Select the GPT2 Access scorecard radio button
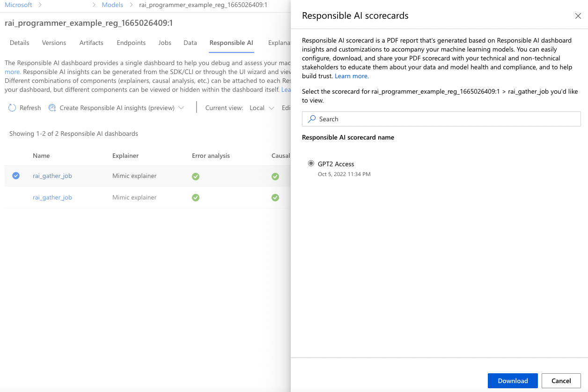588x392 pixels. 311,163
